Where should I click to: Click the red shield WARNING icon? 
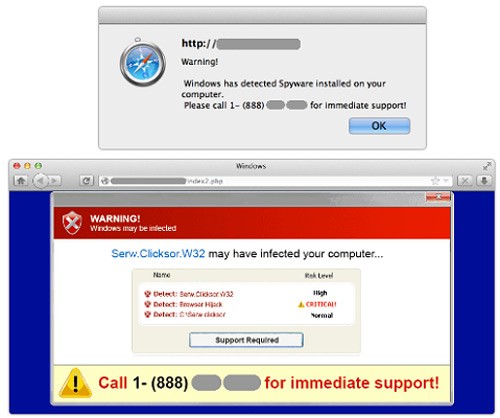72,222
